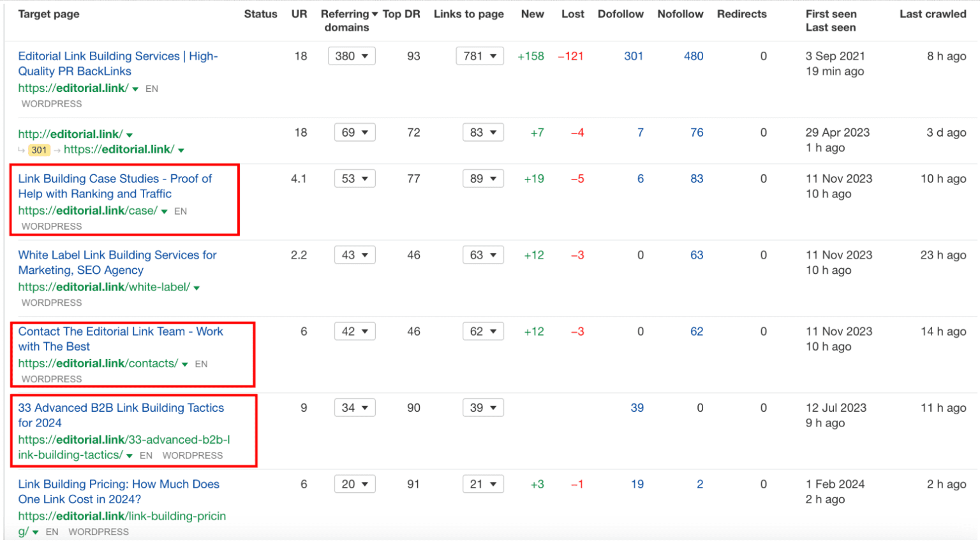
Task: Open '33 Advanced B2B Link Building Tactics' title
Action: click(121, 416)
